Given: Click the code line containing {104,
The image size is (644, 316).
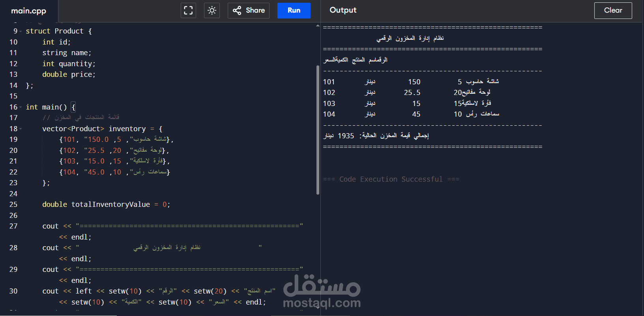Looking at the screenshot, I should tap(115, 172).
